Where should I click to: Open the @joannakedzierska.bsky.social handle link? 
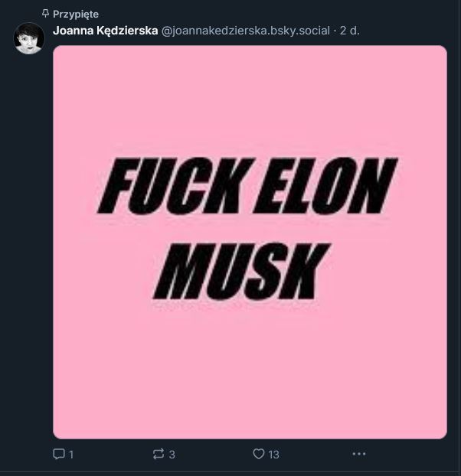245,31
